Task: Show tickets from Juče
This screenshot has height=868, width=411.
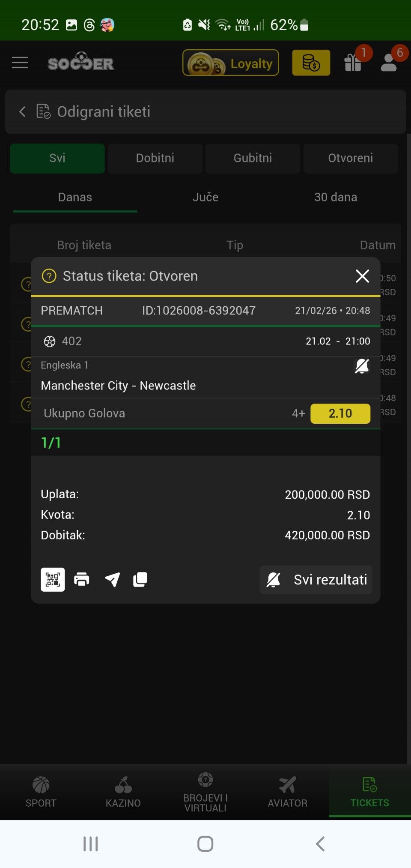Action: pyautogui.click(x=205, y=197)
